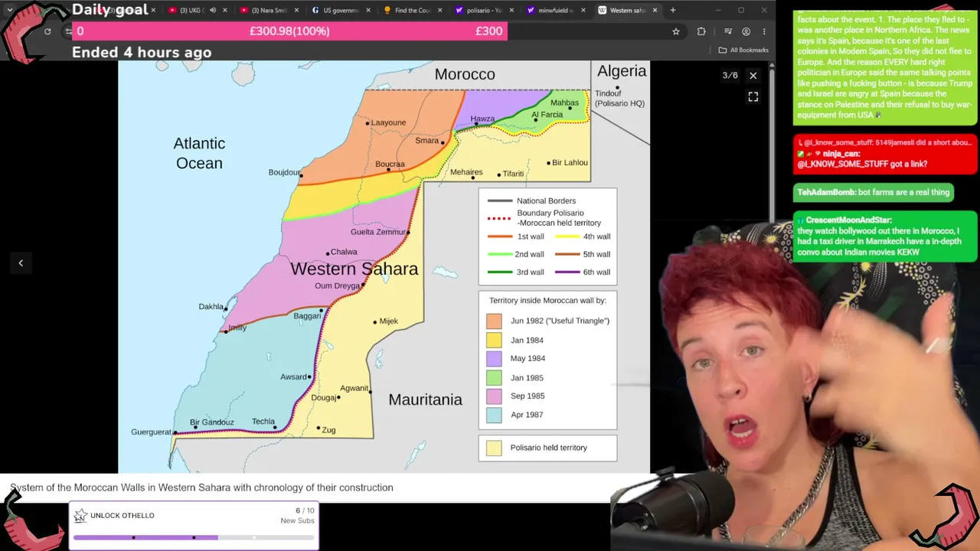Click the Unlock Othello sub goal progress bar
Viewport: 980px width, 551px height.
coord(194,537)
